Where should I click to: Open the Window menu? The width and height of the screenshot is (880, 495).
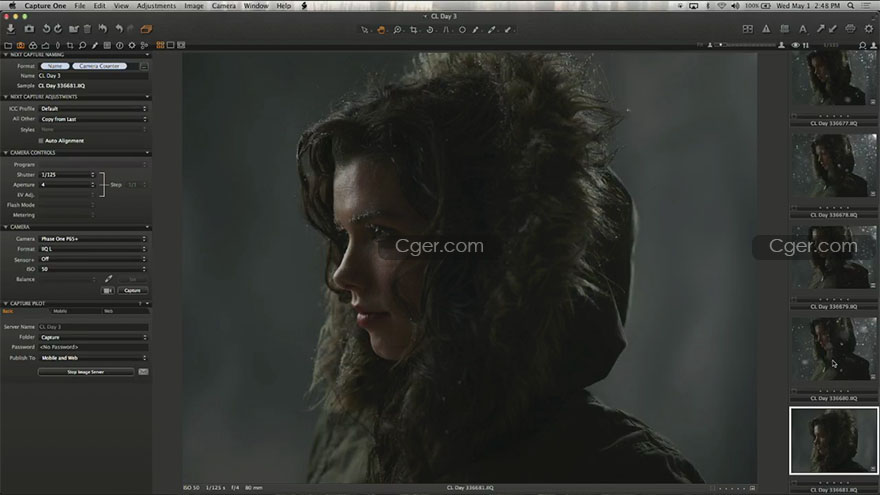tap(256, 6)
